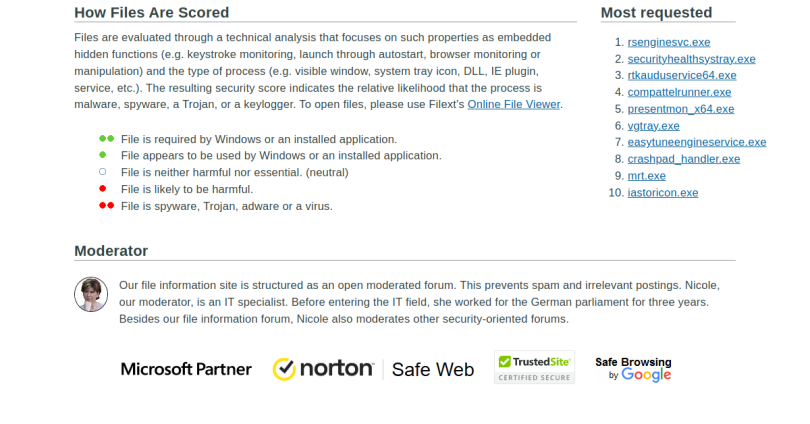810x424 pixels.
Task: Click the Norton Safe Web badge
Action: (x=373, y=369)
